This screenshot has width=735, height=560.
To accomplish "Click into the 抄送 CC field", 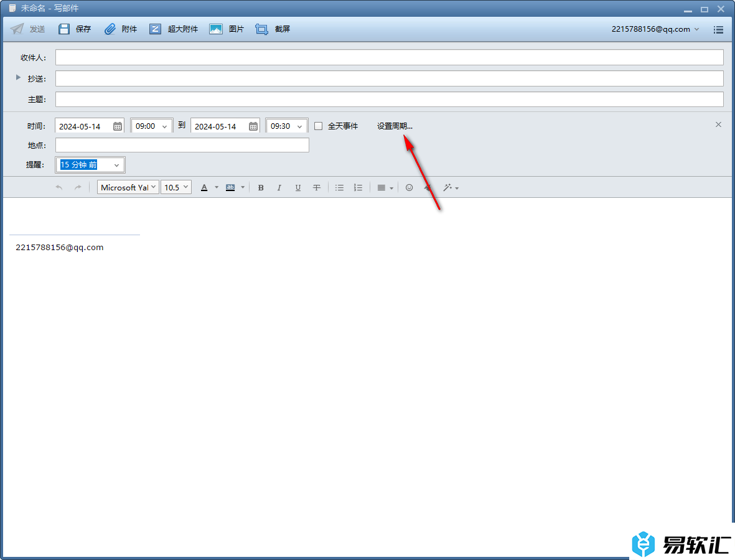I will [390, 78].
